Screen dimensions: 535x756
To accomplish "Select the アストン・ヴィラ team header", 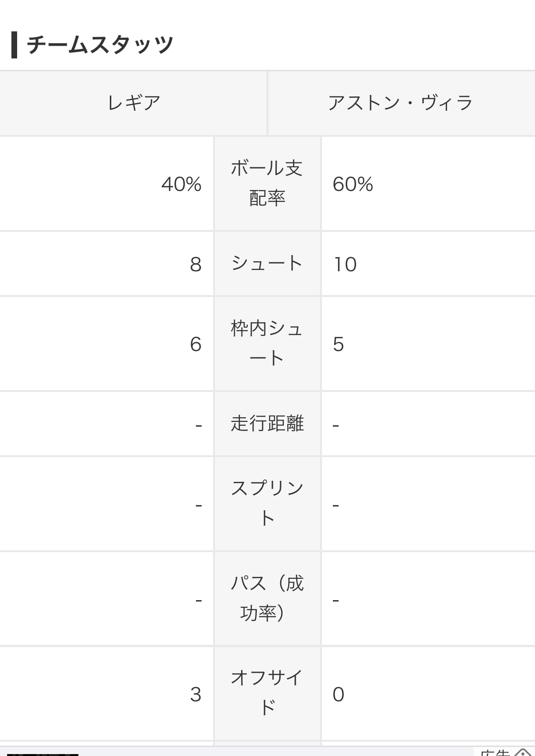I will (x=402, y=103).
